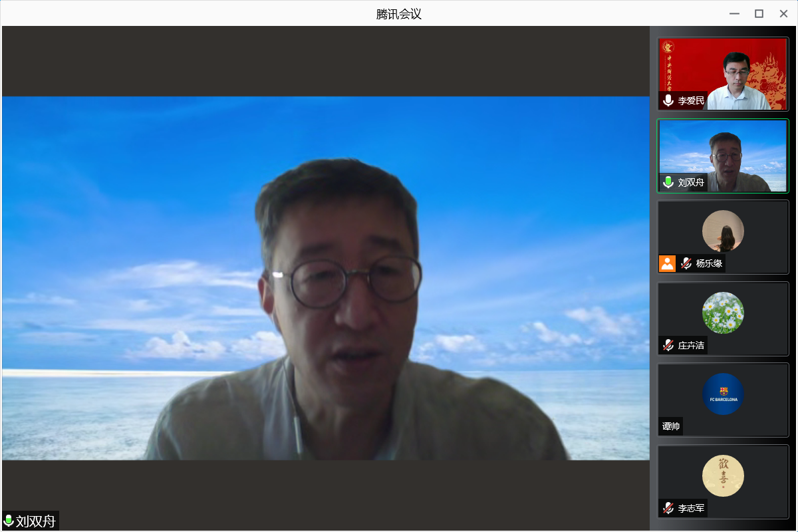The image size is (798, 532).
Task: Click the muted microphone icon beside 杨乐缘
Action: (686, 263)
